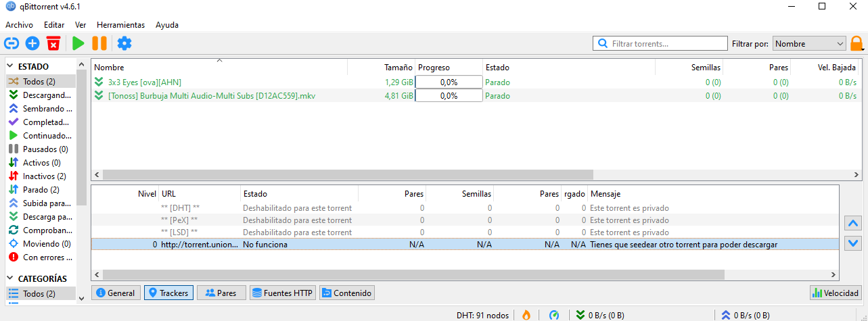Viewport: 868px width, 321px height.
Task: Open preferences with the gear icon
Action: point(124,43)
